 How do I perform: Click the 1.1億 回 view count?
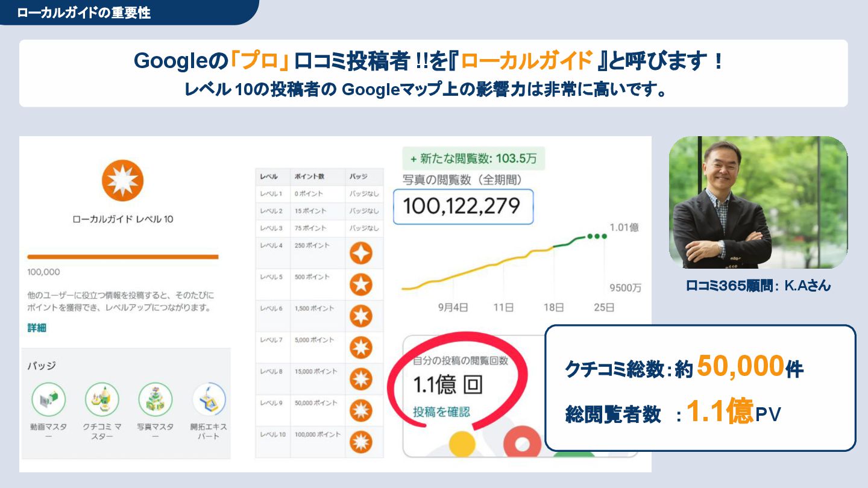[448, 386]
